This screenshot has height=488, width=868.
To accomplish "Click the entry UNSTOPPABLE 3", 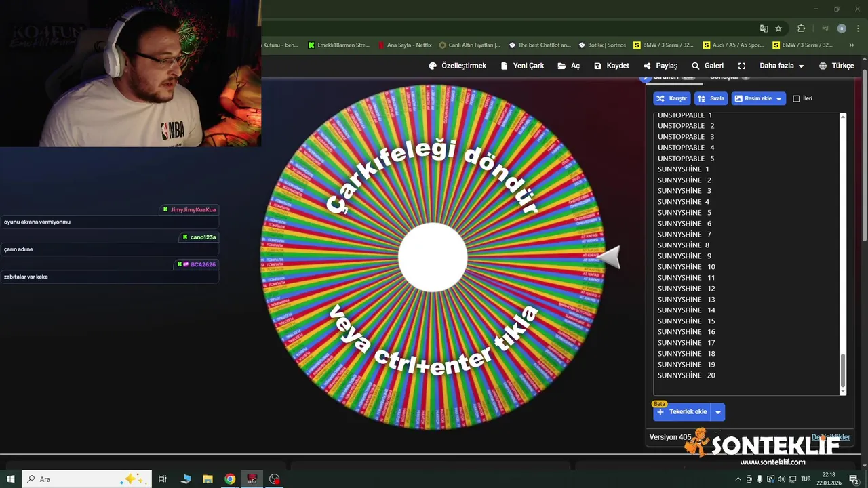I will (x=686, y=137).
